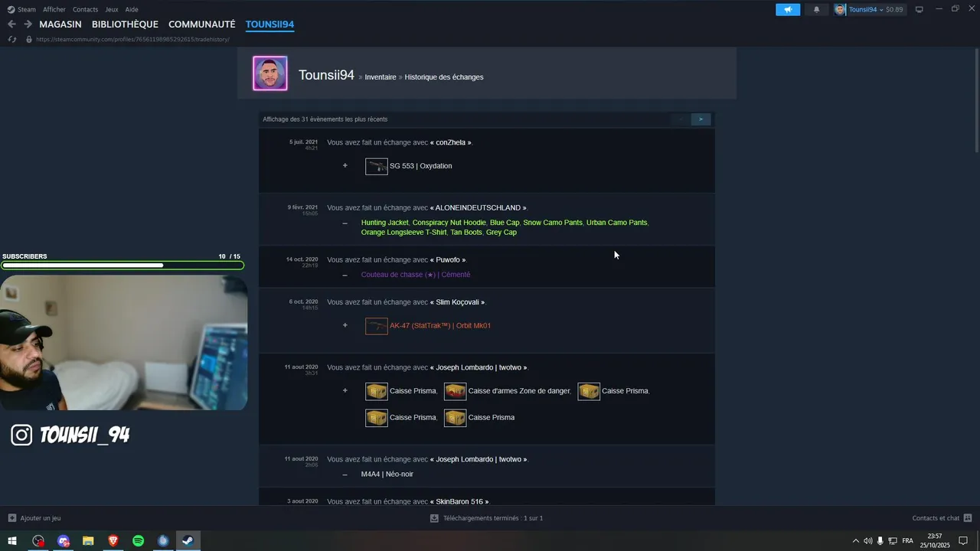Viewport: 980px width, 551px height.
Task: Switch to Big Picture mode monitor icon
Action: (x=920, y=9)
